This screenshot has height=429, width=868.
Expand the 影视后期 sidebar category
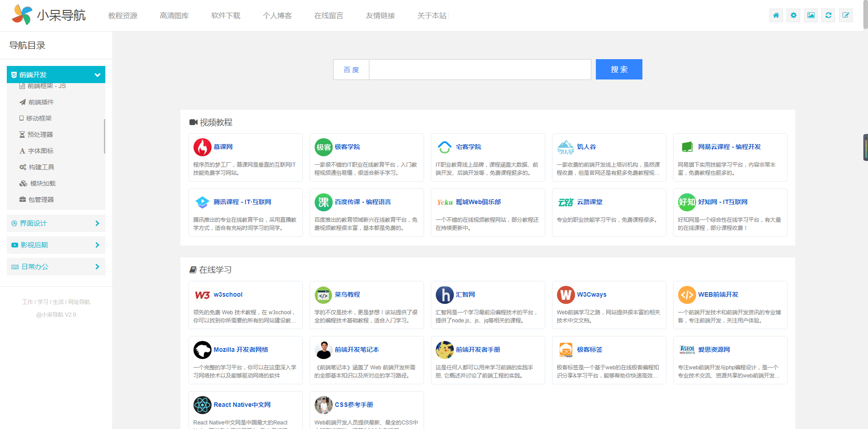[56, 245]
